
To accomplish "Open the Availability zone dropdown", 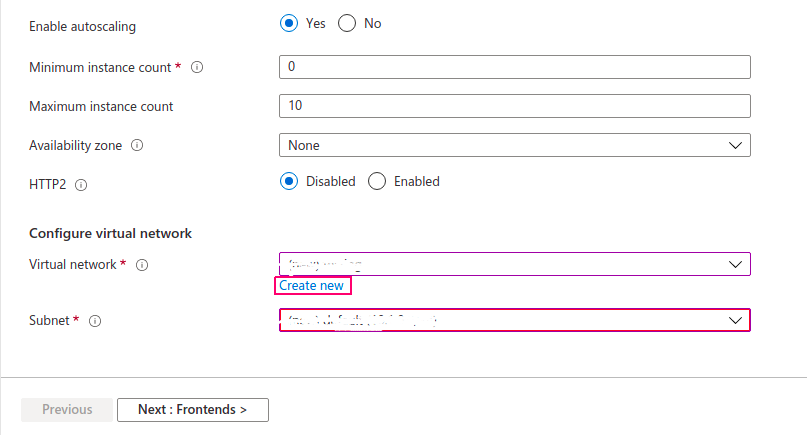I will pos(514,145).
